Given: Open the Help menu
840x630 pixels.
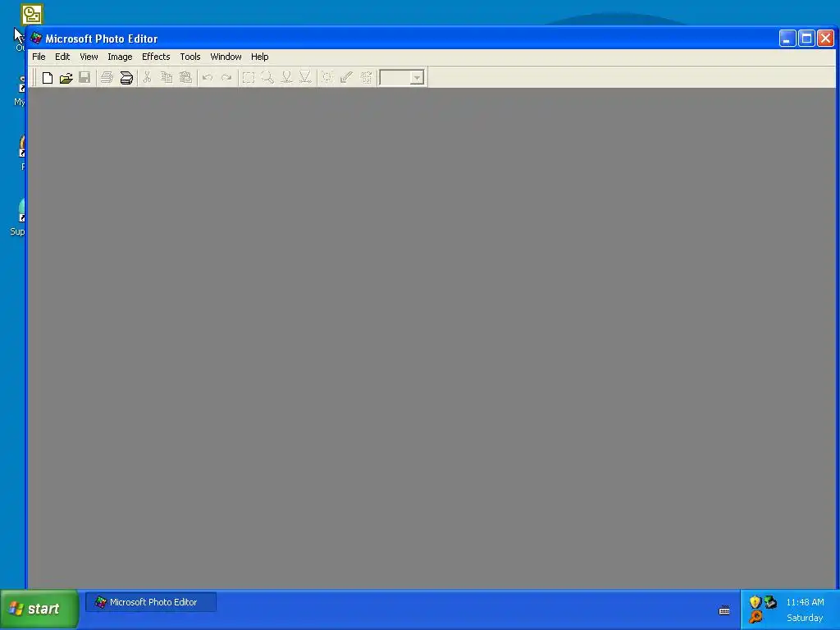Looking at the screenshot, I should coord(260,57).
